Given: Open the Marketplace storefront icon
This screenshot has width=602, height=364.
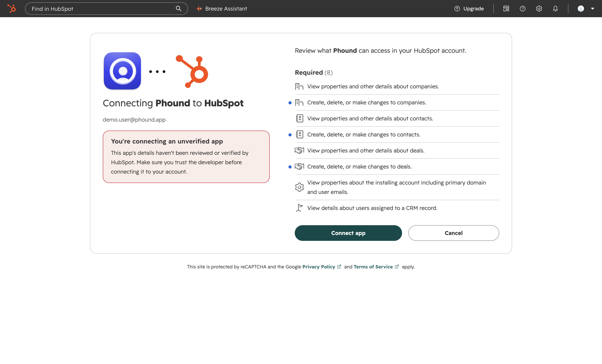Looking at the screenshot, I should click(x=506, y=9).
